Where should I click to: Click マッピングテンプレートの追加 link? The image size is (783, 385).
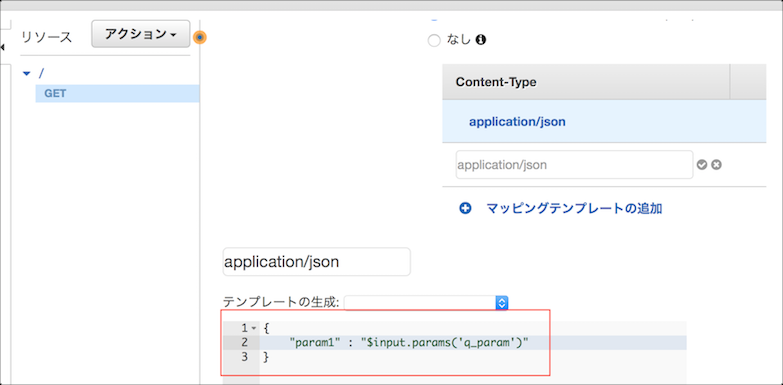(x=574, y=209)
